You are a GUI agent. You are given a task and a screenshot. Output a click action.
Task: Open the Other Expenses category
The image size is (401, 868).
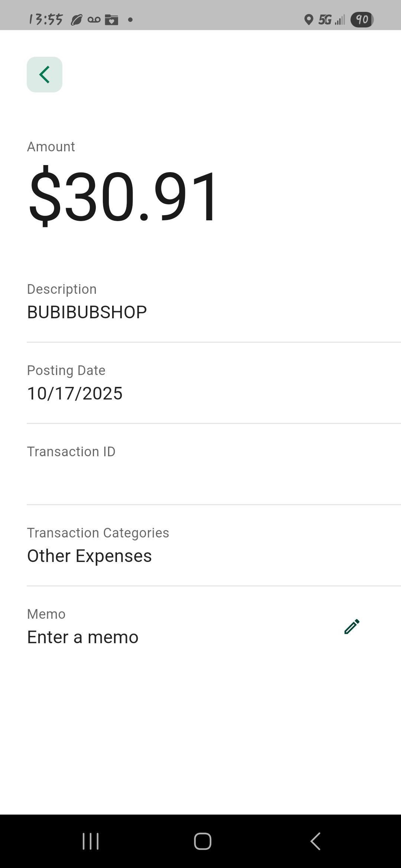(89, 556)
